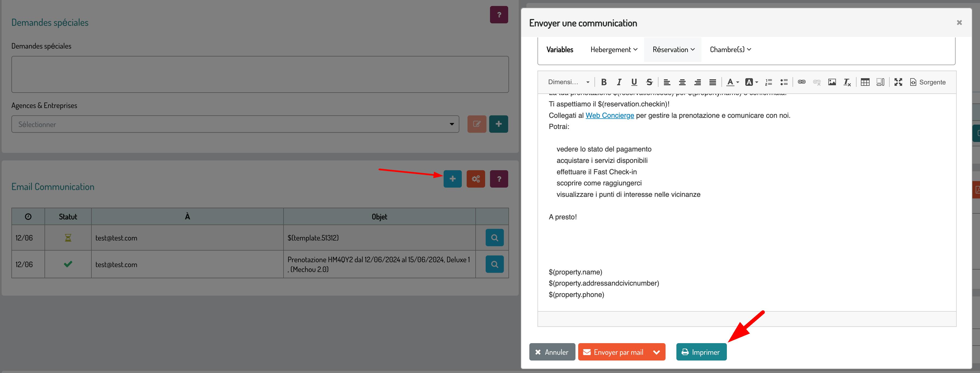This screenshot has height=373, width=980.
Task: Apply italic formatting in editor
Action: [x=619, y=82]
